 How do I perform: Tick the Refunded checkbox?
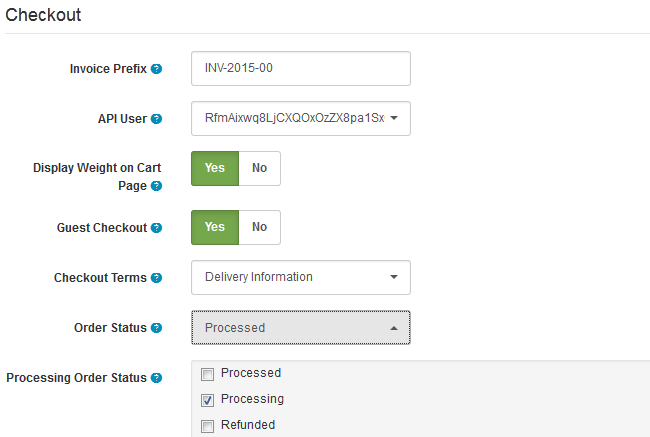click(x=208, y=426)
